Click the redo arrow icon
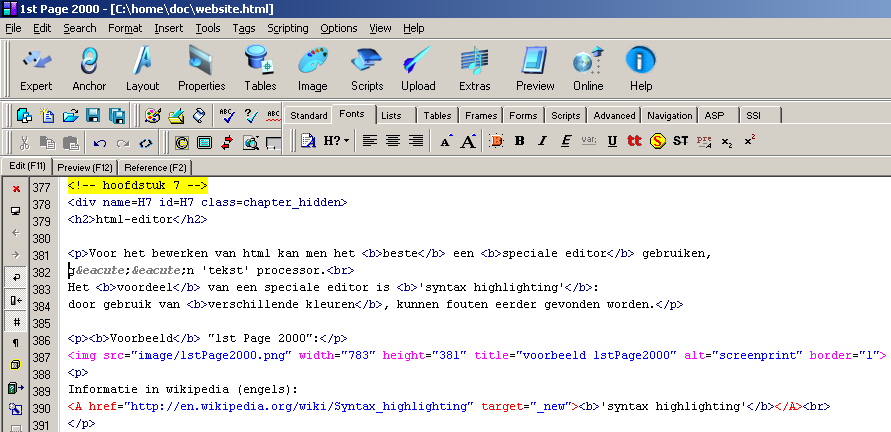The image size is (891, 432). (x=123, y=143)
